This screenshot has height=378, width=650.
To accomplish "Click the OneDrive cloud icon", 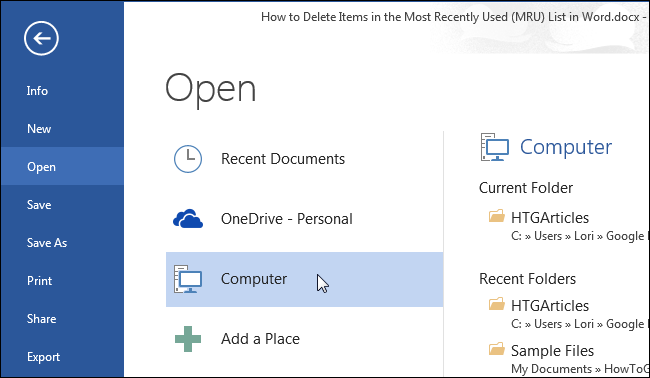I will point(188,218).
